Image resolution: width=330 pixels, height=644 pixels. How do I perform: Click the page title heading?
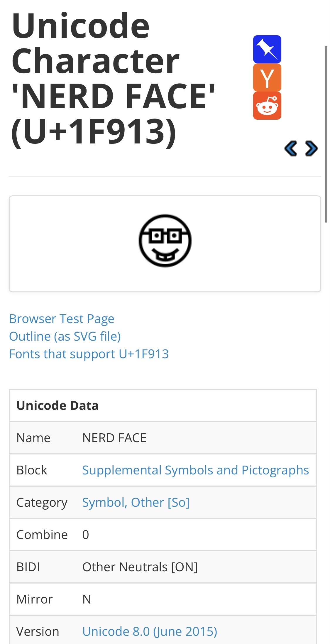[113, 78]
